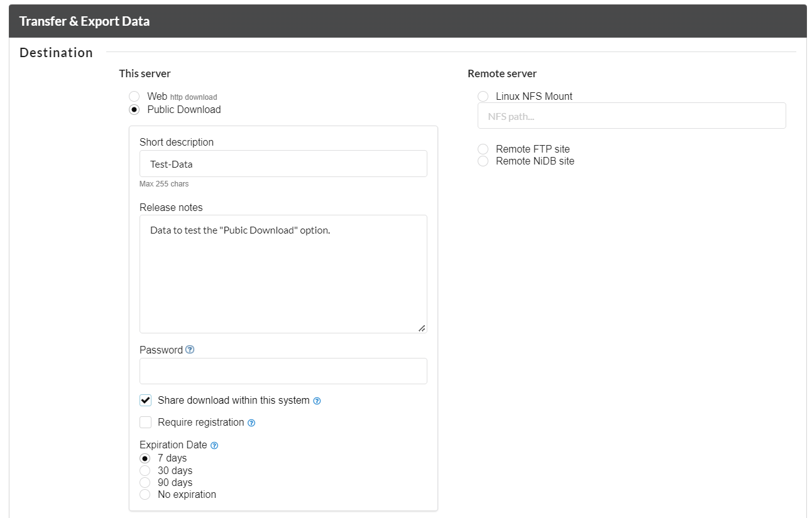
Task: Uncheck Share download within this system
Action: [146, 401]
